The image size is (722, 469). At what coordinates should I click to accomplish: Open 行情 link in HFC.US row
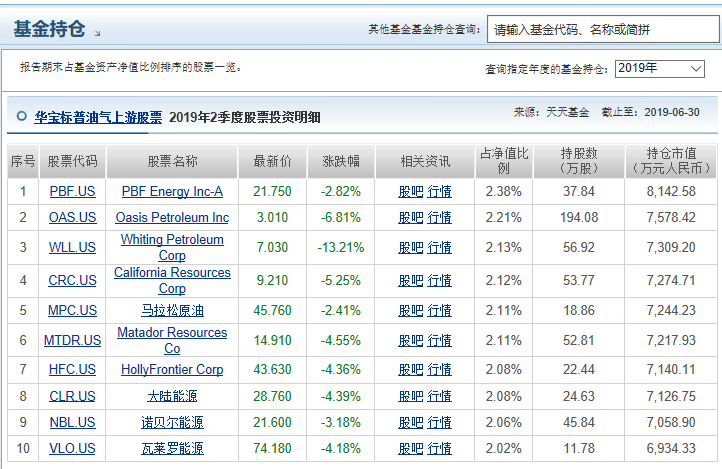tap(439, 369)
